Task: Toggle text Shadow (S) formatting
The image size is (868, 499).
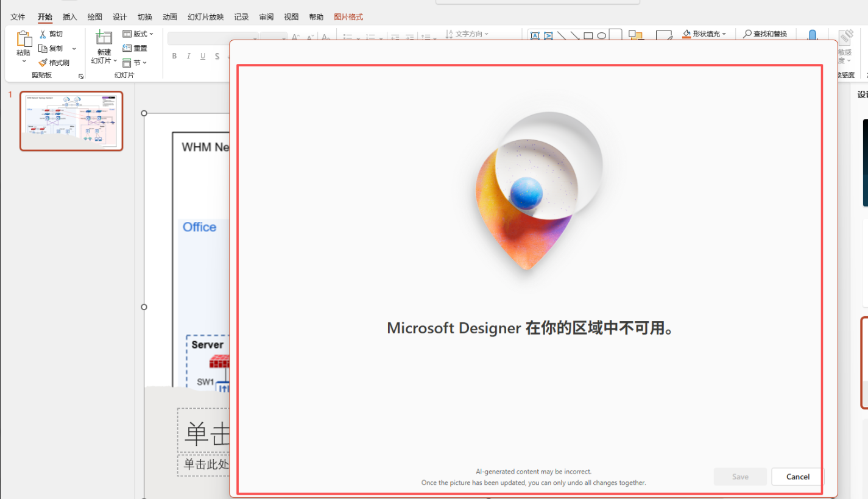Action: click(217, 57)
